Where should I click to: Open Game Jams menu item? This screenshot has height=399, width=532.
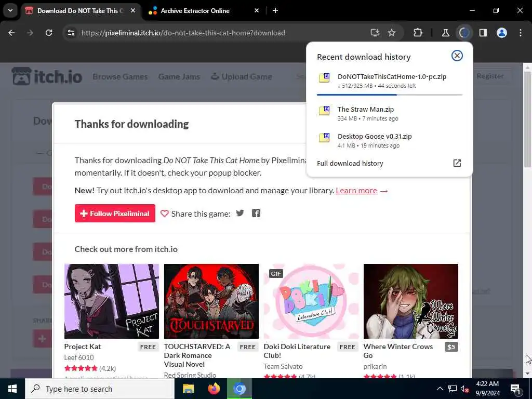point(179,77)
